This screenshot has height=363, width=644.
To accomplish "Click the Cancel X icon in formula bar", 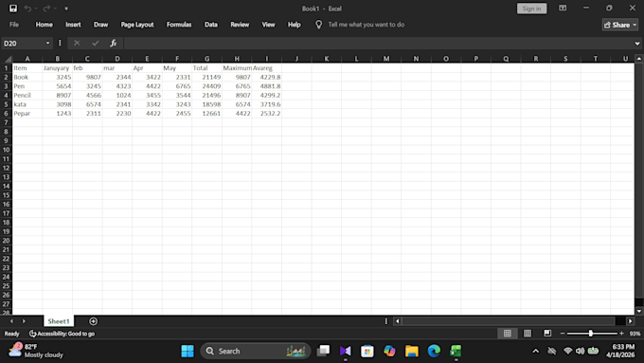I will tap(77, 44).
